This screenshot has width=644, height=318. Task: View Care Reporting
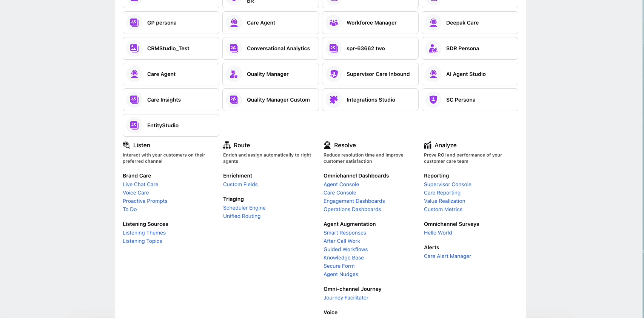tap(442, 193)
